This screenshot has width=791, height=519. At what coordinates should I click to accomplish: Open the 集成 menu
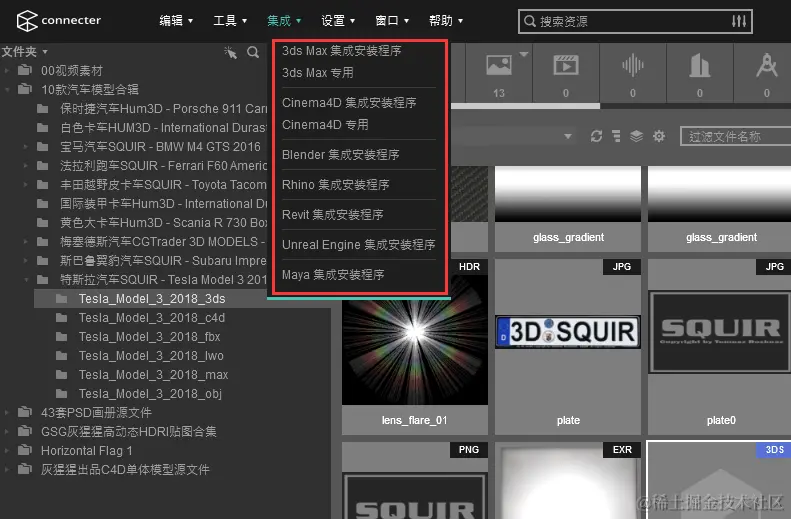[284, 21]
